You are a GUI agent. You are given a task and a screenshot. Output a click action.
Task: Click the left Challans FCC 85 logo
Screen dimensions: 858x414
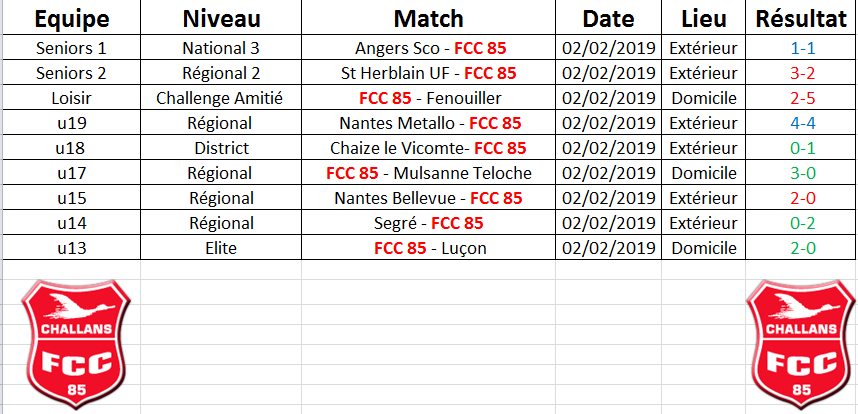pyautogui.click(x=76, y=345)
